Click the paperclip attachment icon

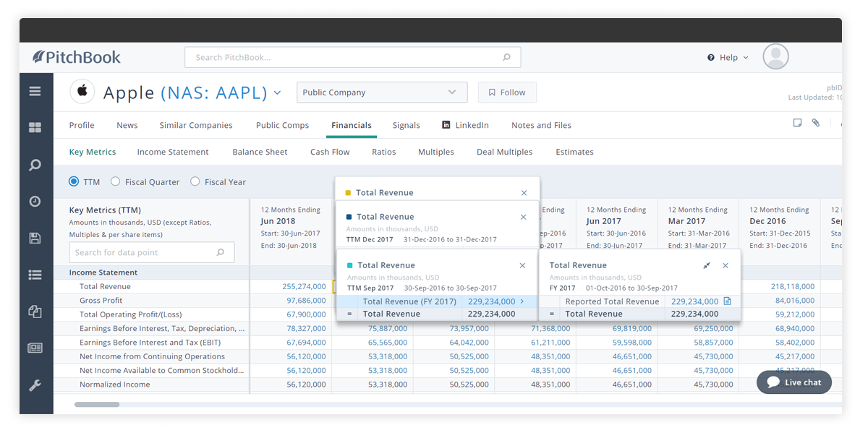pyautogui.click(x=816, y=123)
